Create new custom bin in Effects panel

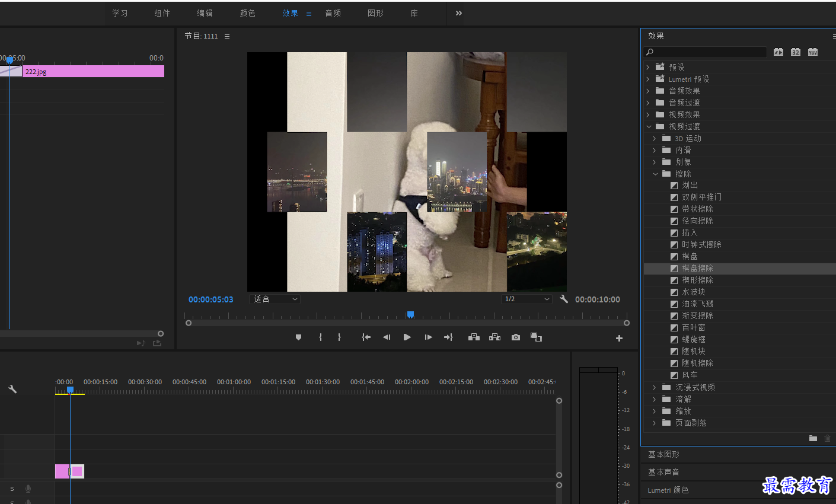coord(813,438)
